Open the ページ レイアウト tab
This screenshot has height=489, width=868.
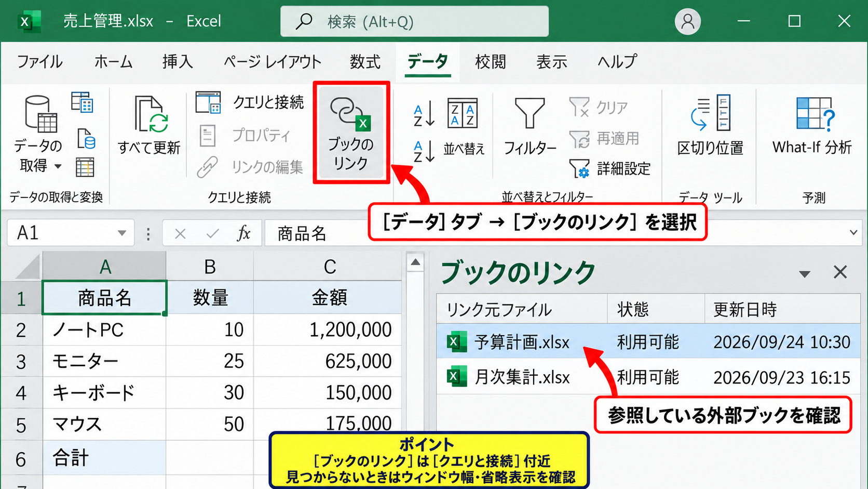click(273, 62)
